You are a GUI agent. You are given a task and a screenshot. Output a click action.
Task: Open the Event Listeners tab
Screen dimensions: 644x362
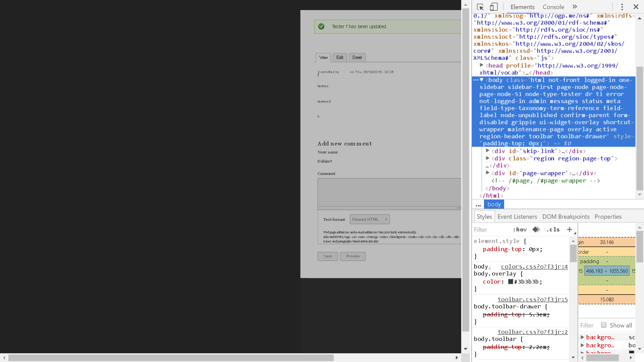(x=517, y=217)
